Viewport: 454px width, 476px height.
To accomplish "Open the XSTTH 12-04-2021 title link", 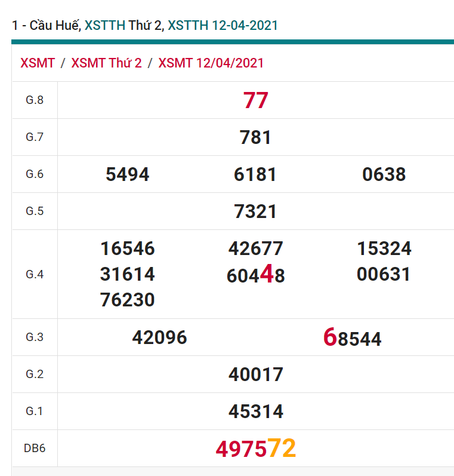I will click(x=223, y=25).
